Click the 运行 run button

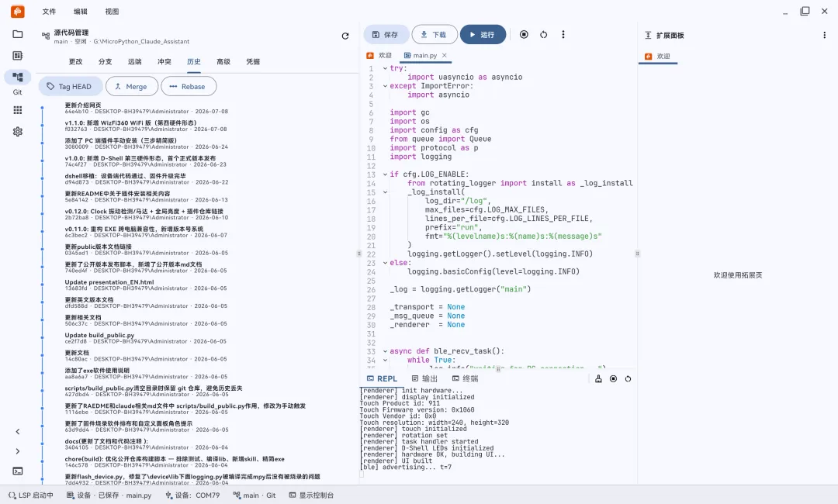pos(483,35)
